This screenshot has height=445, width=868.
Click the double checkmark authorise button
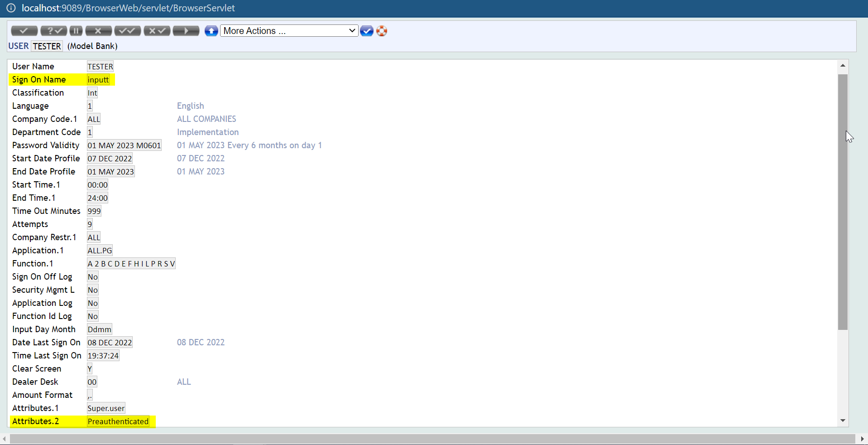127,31
